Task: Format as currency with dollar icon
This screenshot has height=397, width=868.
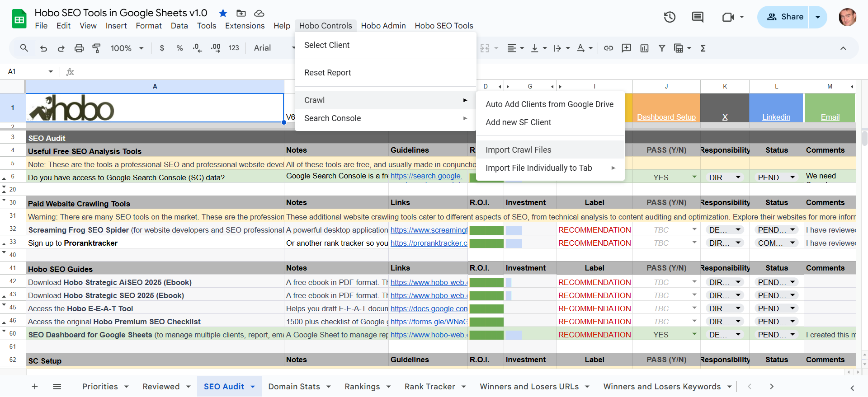Action: click(162, 48)
